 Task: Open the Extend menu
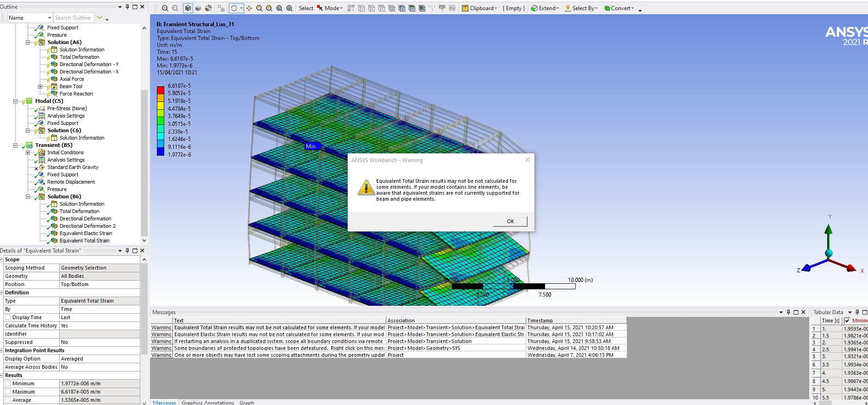(545, 8)
